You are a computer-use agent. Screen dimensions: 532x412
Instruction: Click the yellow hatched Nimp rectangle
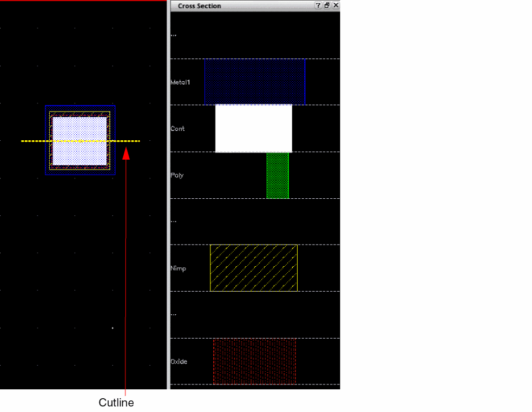click(254, 268)
